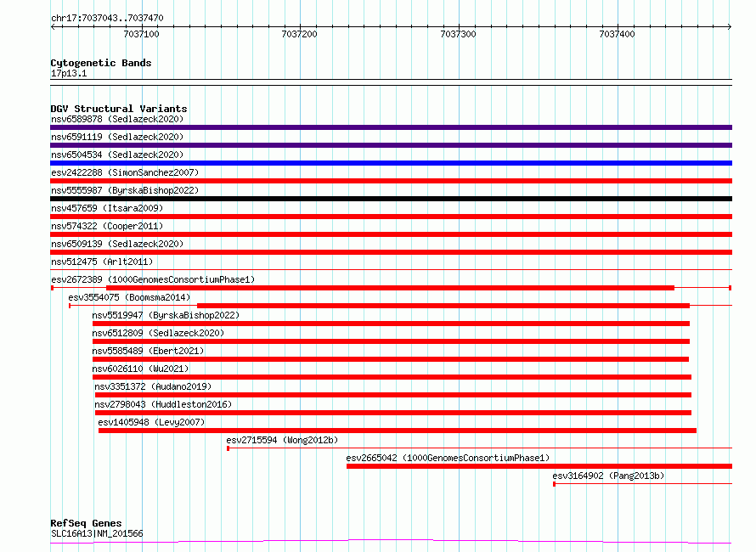Open the DGV Structural Variants track title
Viewport: 756px width, 552px height.
(x=119, y=109)
